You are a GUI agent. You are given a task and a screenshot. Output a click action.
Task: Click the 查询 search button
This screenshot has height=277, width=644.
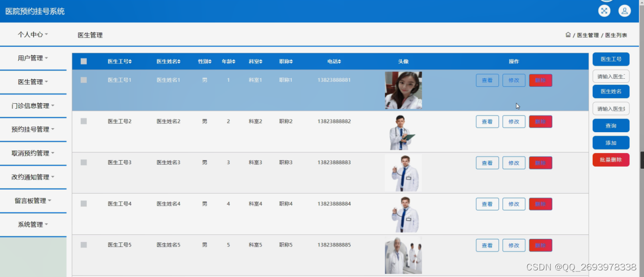click(x=611, y=126)
